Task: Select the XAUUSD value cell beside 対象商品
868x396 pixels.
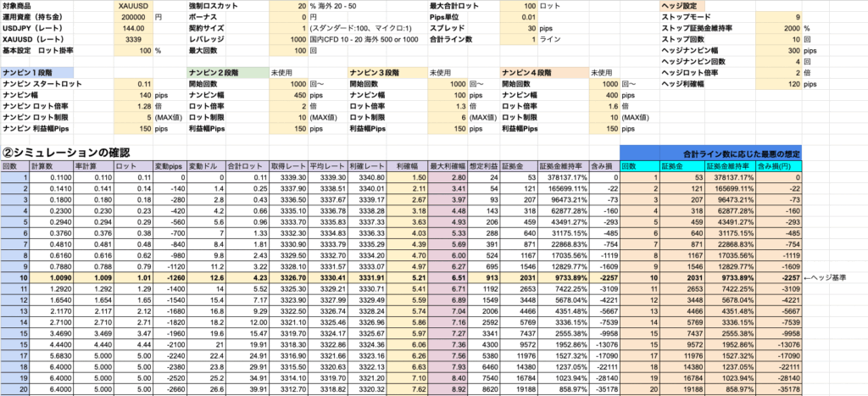Action: point(133,6)
